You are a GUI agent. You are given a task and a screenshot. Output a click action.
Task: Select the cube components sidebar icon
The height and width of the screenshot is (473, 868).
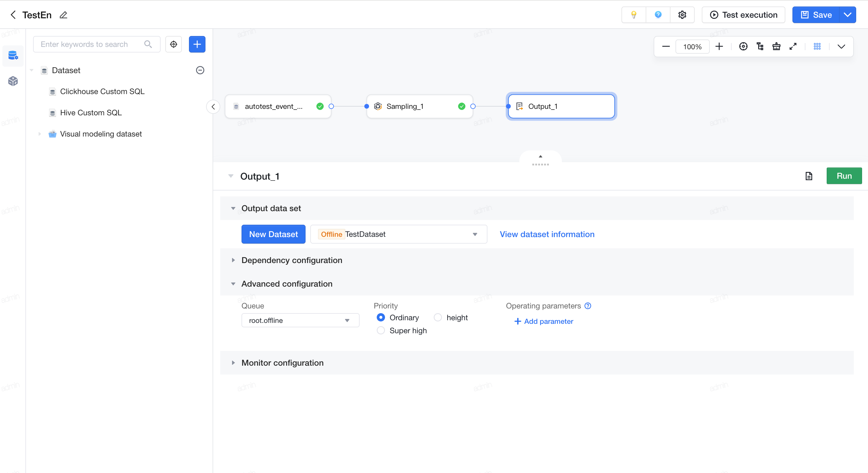pos(13,81)
